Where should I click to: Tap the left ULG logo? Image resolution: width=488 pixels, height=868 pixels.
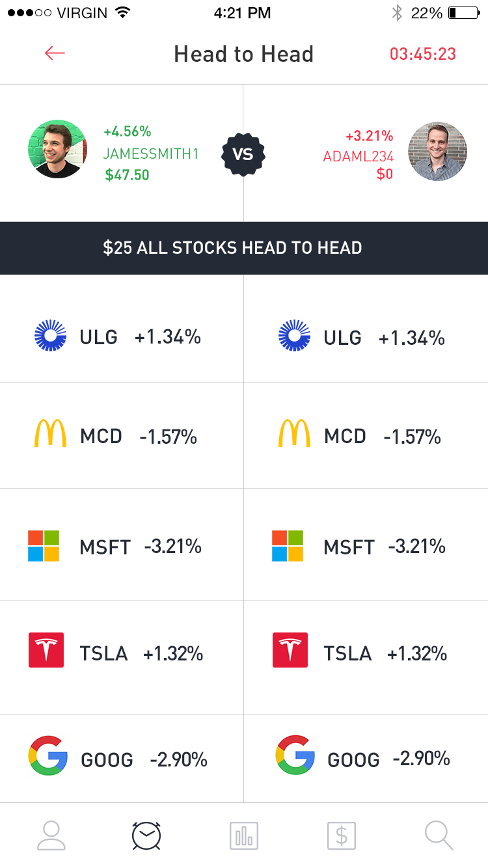(50, 336)
